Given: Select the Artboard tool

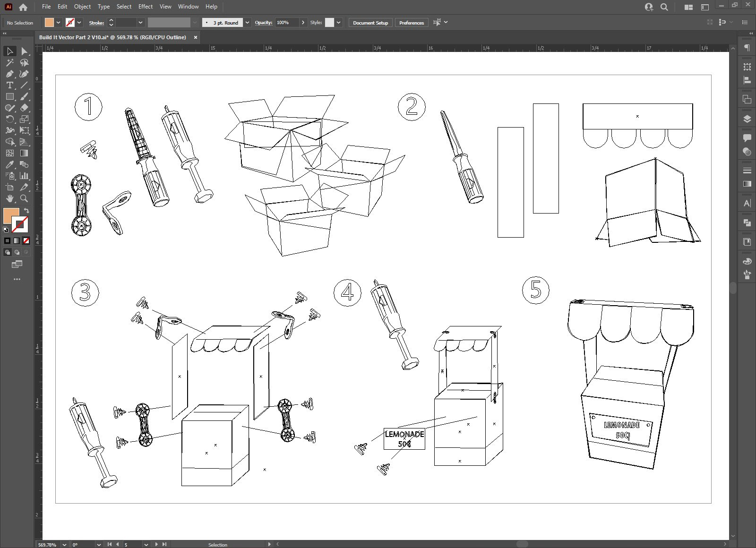Looking at the screenshot, I should coord(9,187).
